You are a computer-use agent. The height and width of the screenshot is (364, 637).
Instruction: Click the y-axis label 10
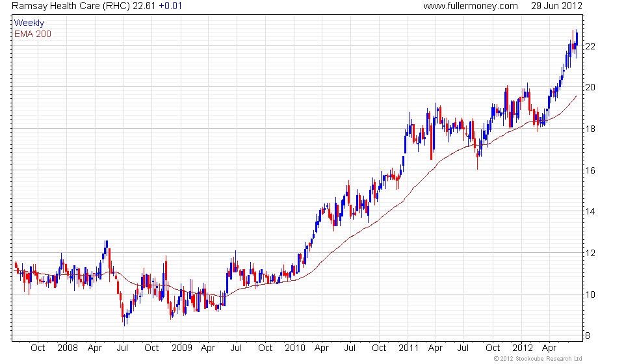click(x=590, y=294)
